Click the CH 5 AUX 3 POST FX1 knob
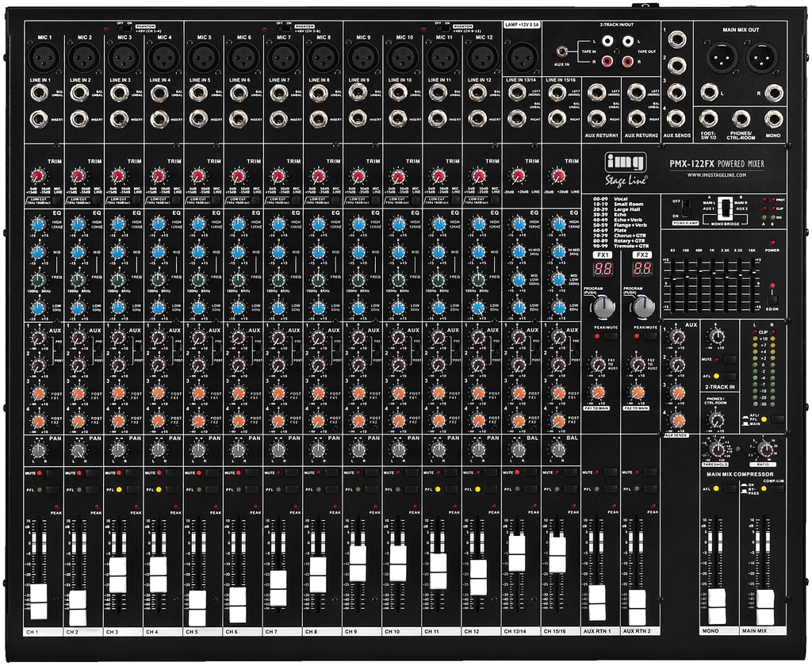812x666 pixels. coord(198,393)
